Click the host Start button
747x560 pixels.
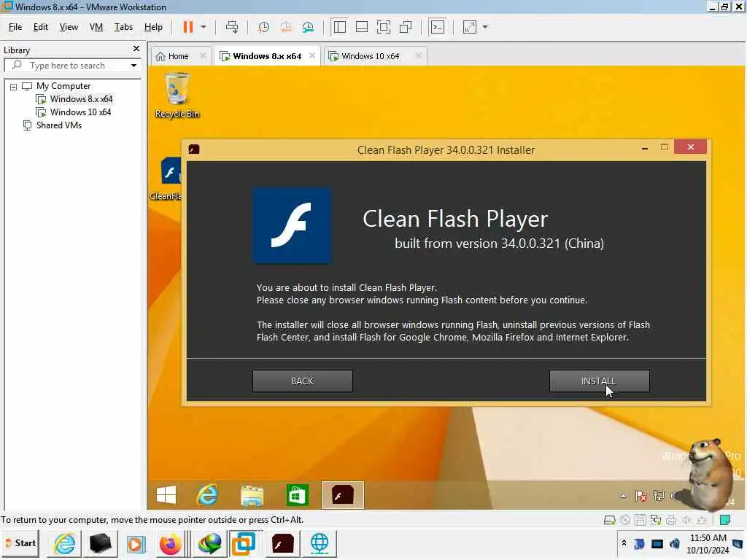(21, 543)
